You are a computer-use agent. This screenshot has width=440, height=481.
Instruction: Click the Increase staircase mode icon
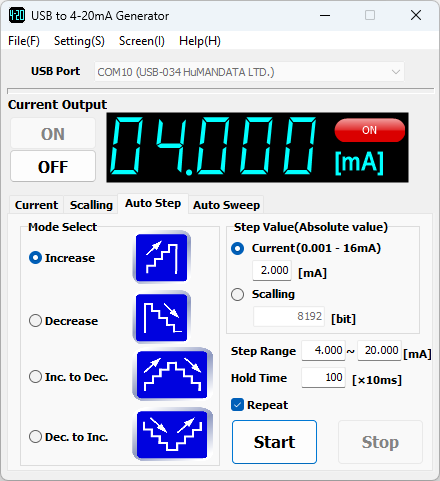pos(162,257)
